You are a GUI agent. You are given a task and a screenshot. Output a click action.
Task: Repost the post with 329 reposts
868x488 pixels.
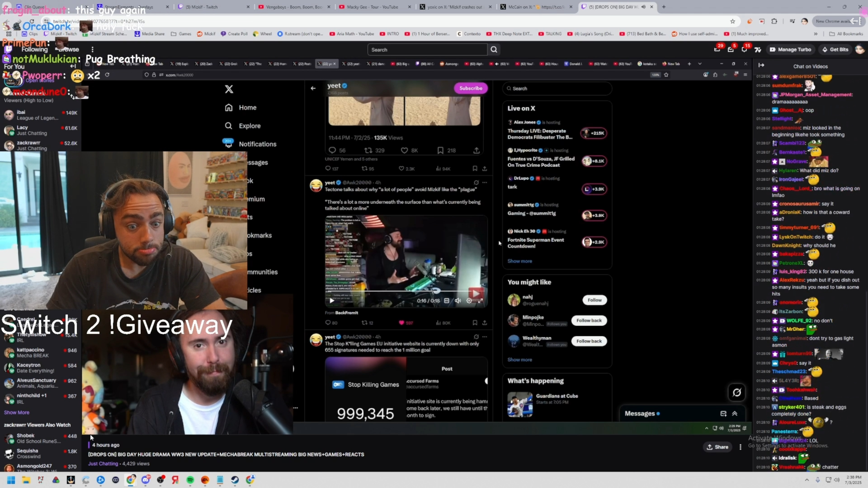click(374, 150)
